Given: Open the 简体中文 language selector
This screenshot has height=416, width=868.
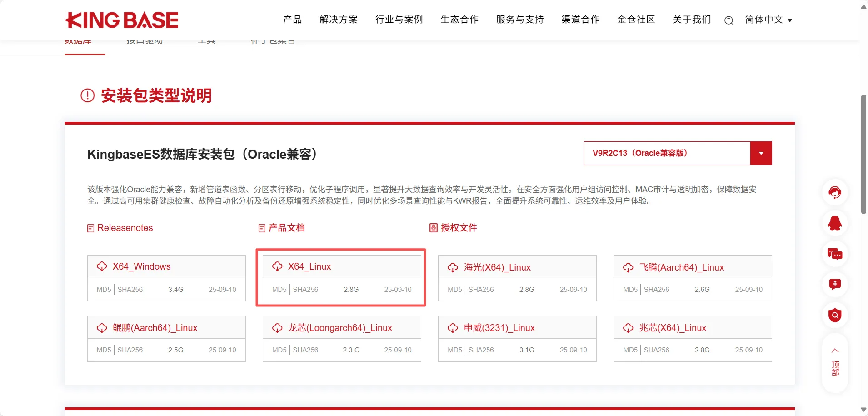Looking at the screenshot, I should tap(768, 20).
